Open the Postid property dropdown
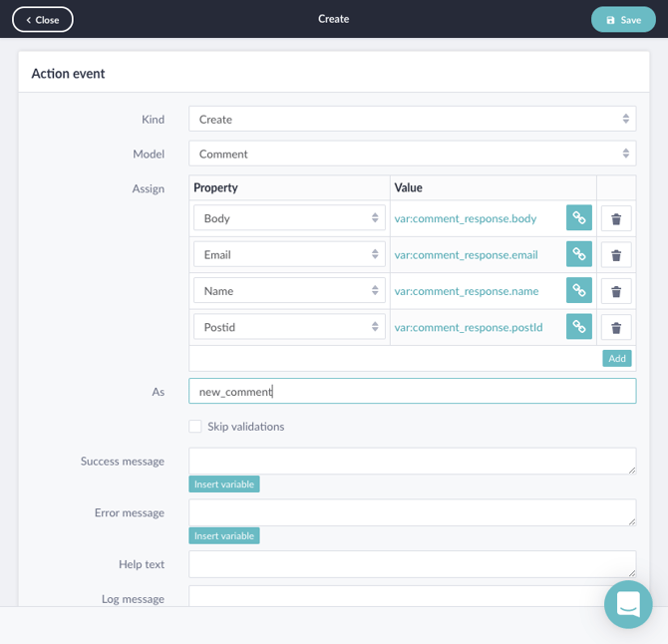This screenshot has width=668, height=644. 289,327
